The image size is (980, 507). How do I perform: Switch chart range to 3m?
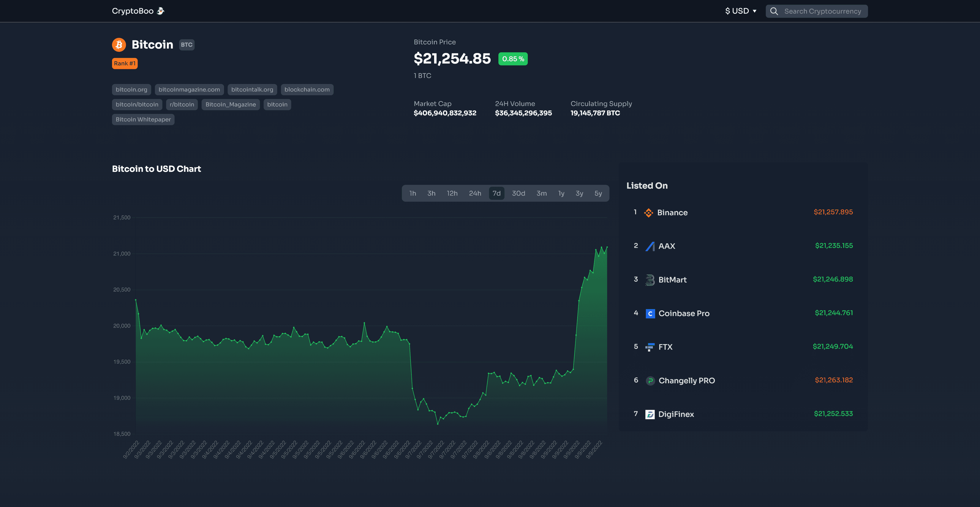(541, 193)
